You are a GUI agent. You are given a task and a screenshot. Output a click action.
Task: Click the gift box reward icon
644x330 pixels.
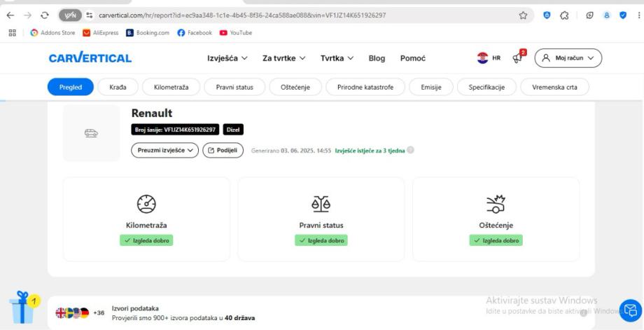[20, 307]
